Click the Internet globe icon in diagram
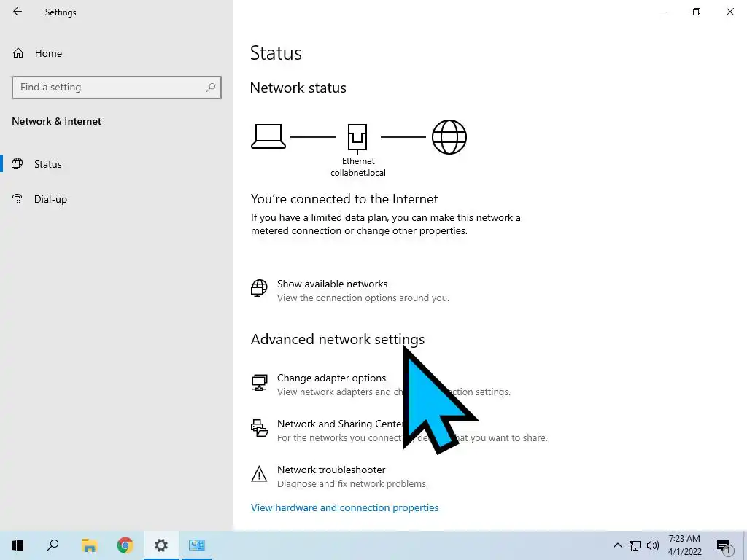 (x=449, y=137)
